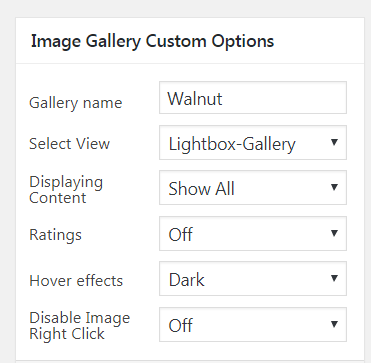
Task: Click the Disable Image Right Click label
Action: [80, 326]
